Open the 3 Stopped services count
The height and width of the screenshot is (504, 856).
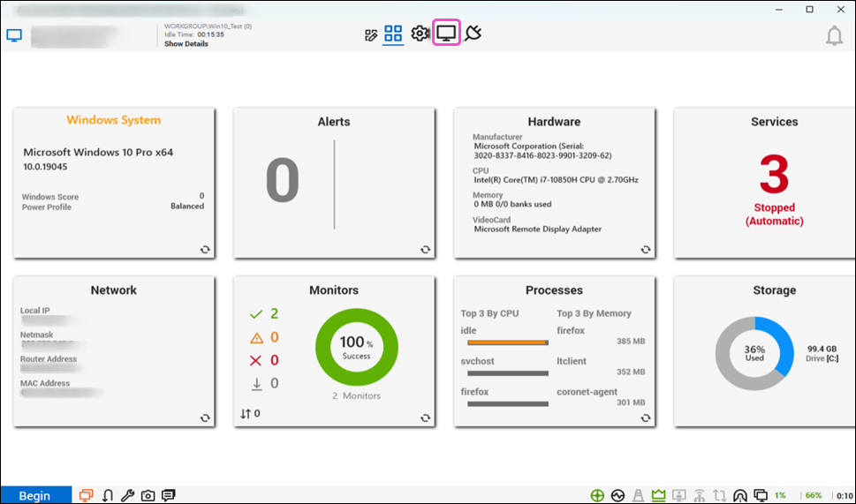click(774, 177)
